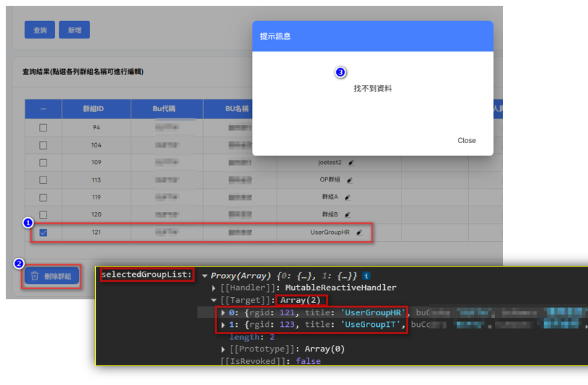Click the 群組B group name
The height and width of the screenshot is (385, 588).
330,214
